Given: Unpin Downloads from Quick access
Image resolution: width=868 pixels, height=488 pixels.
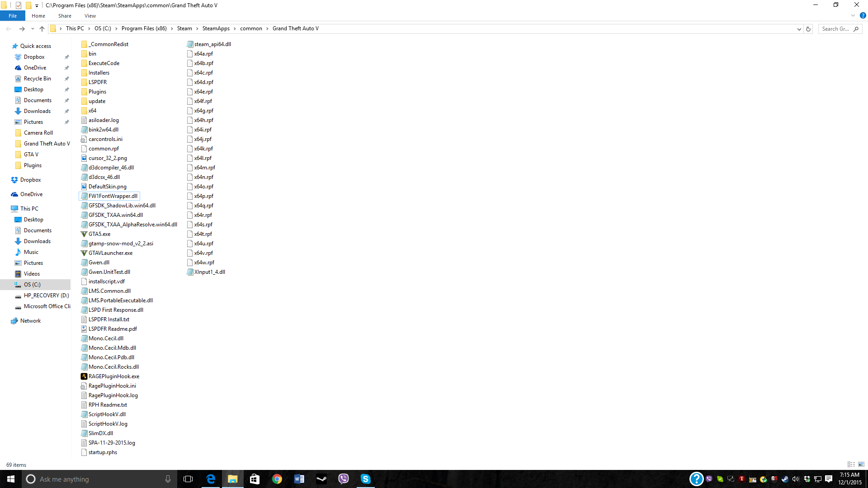Looking at the screenshot, I should [x=67, y=111].
